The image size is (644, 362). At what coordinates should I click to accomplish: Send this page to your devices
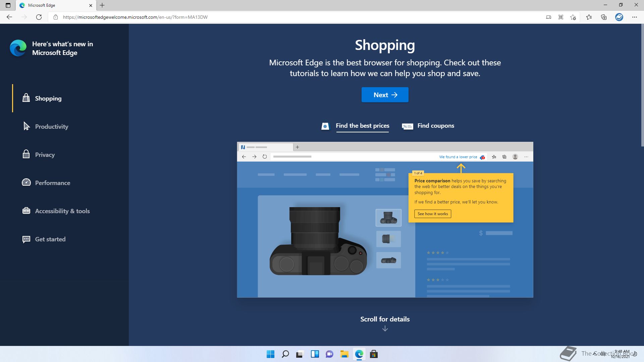tap(549, 17)
